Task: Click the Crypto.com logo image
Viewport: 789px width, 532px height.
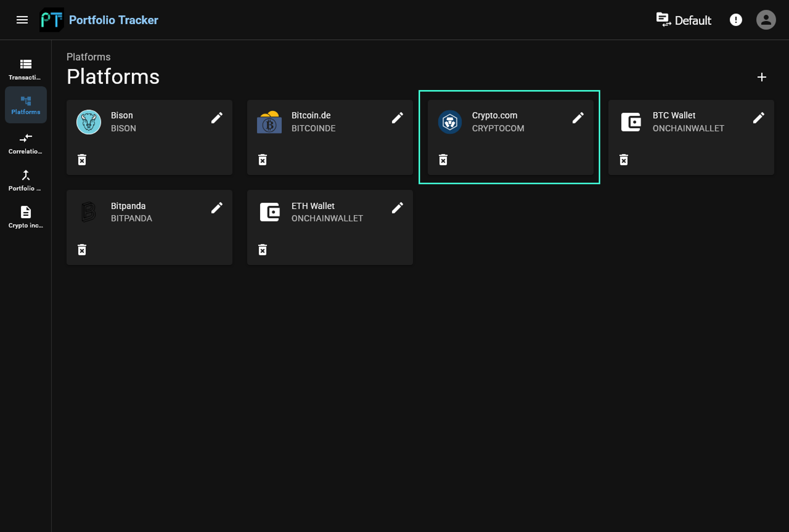Action: [x=450, y=122]
